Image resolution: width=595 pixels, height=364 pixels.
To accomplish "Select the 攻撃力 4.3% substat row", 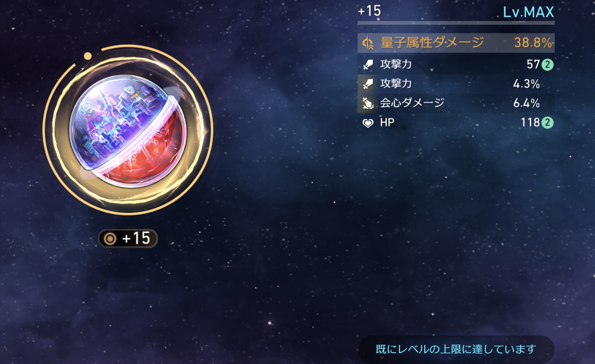I will pos(456,84).
